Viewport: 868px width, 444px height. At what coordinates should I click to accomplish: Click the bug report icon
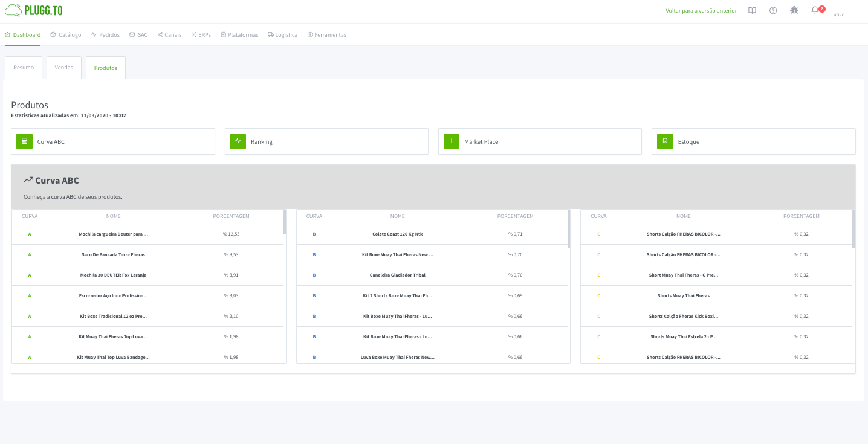coord(794,10)
